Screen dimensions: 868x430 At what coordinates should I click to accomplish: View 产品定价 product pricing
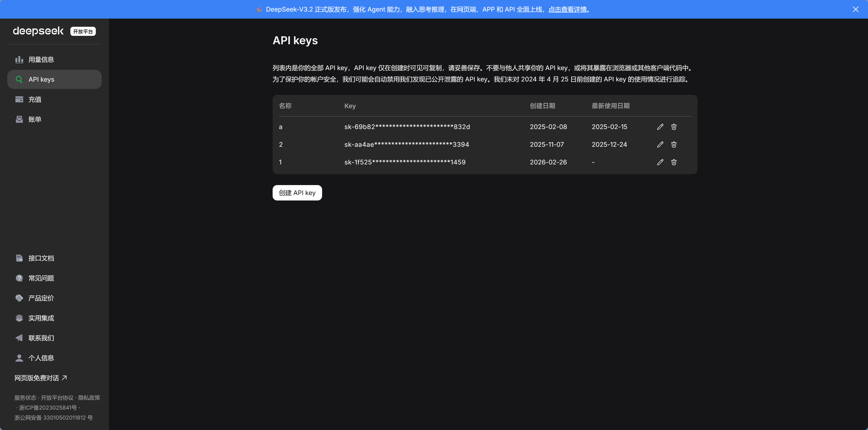[x=41, y=298]
